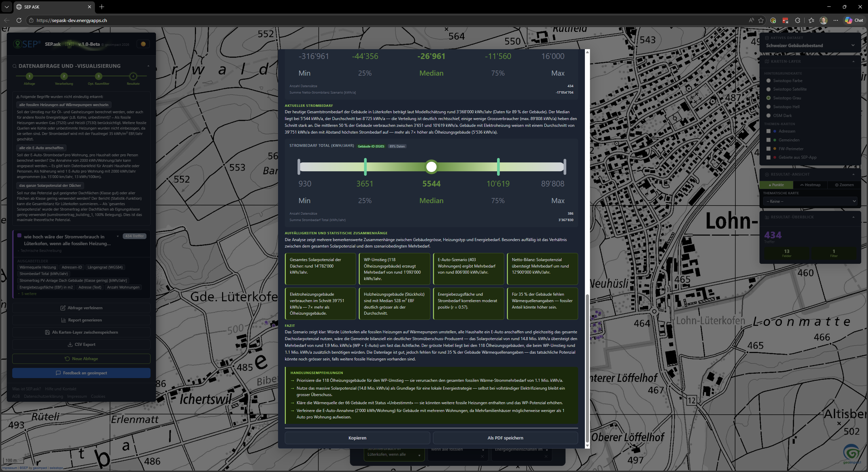
Task: Click the geoimpact logo on the map corner
Action: point(852,454)
